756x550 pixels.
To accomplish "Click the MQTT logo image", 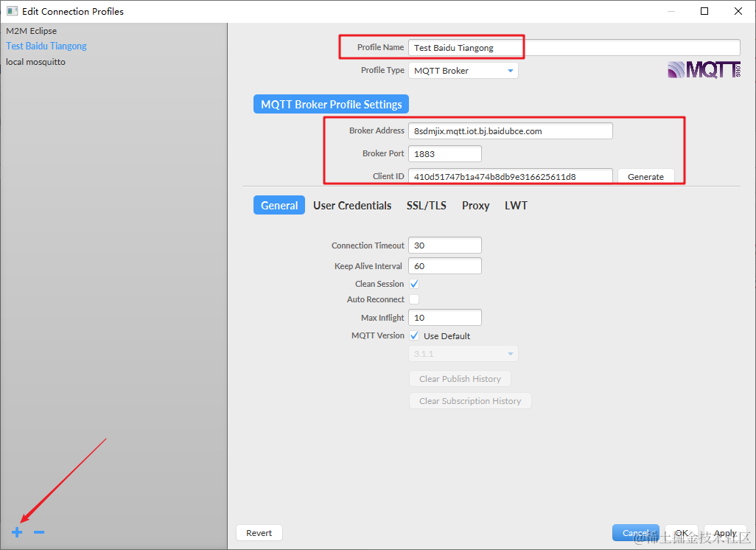I will (704, 69).
